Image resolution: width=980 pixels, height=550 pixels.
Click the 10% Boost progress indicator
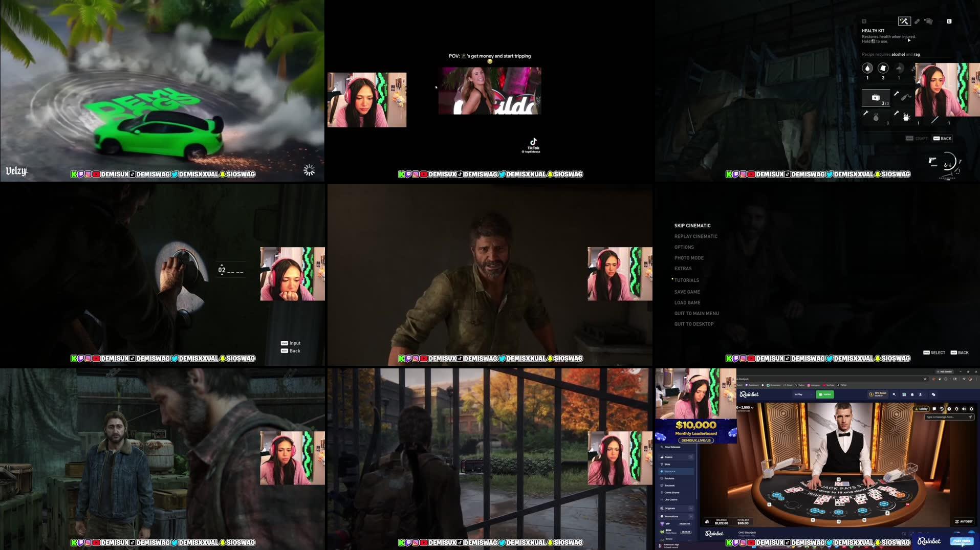tap(878, 394)
